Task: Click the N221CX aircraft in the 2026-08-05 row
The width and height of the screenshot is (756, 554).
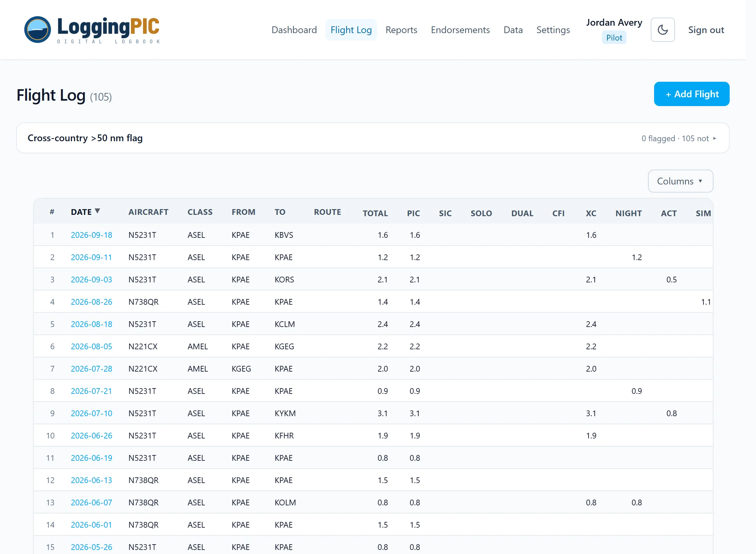Action: (x=143, y=346)
